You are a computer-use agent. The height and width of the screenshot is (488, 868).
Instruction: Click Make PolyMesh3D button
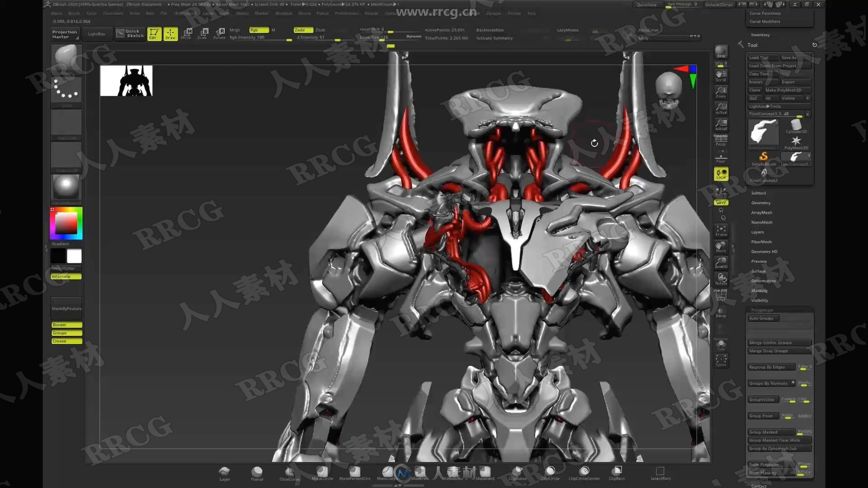pyautogui.click(x=787, y=90)
